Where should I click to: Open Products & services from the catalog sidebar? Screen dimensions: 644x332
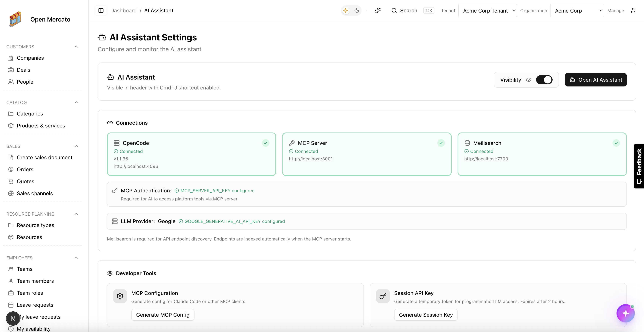pos(41,125)
